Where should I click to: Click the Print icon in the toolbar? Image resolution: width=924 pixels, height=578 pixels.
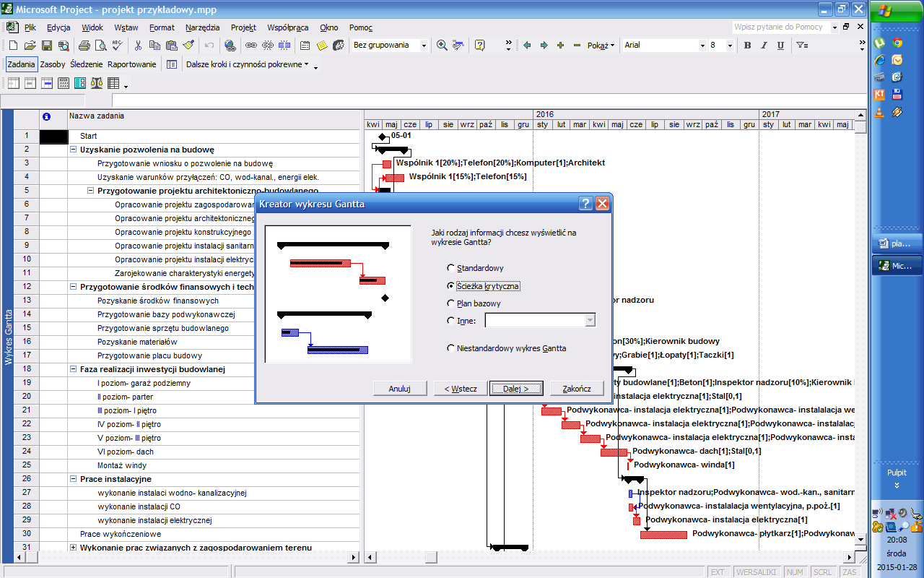84,46
